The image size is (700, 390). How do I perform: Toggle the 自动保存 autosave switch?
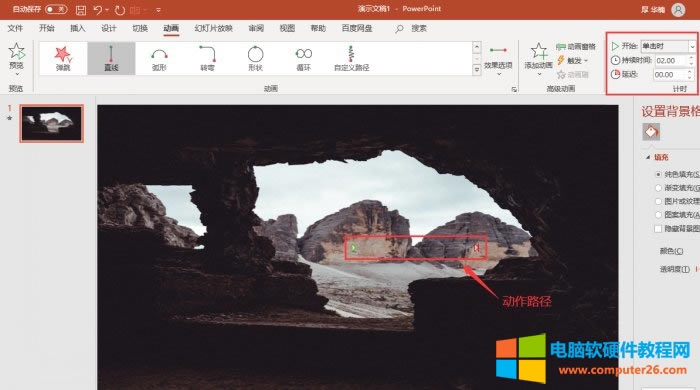pyautogui.click(x=56, y=9)
